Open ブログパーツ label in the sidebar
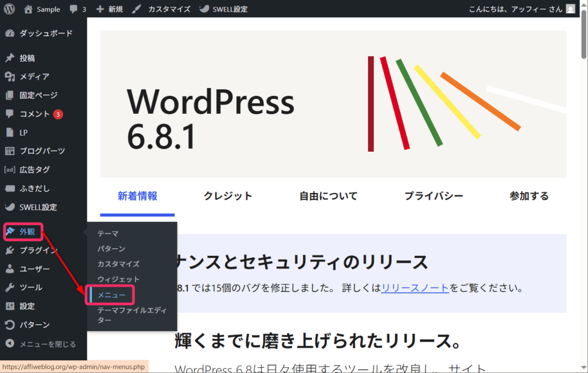The image size is (588, 373). click(x=42, y=151)
